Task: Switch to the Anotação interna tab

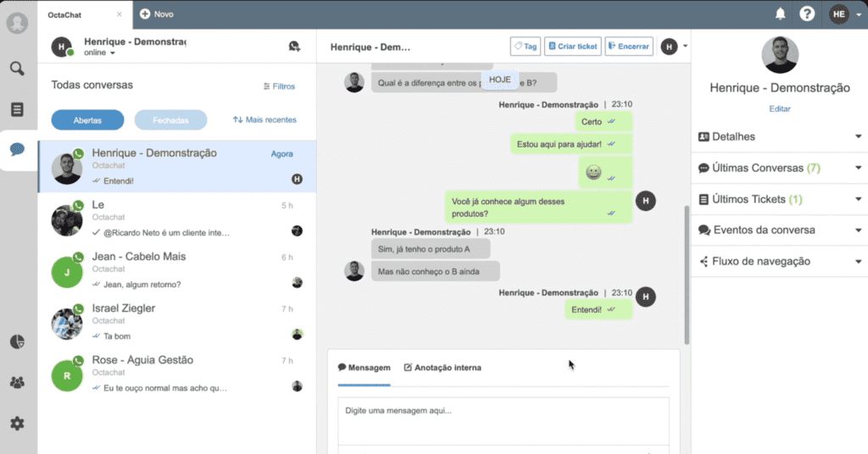Action: (x=442, y=368)
